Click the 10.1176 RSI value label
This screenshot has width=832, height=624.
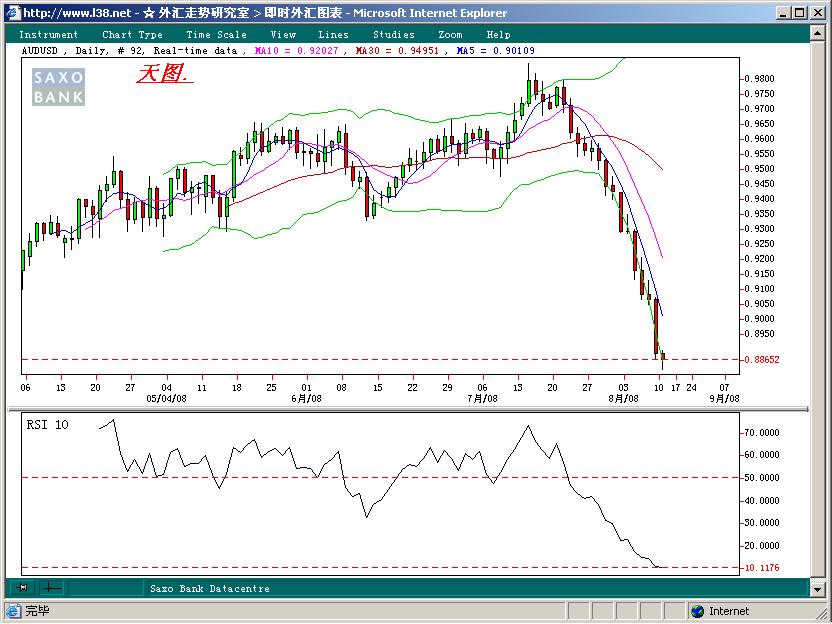(x=762, y=568)
